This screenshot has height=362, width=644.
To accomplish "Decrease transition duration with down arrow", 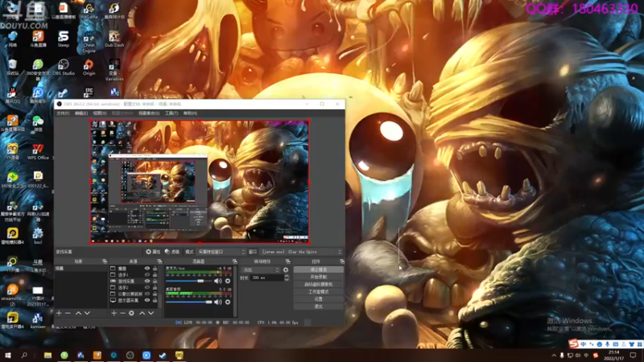I will pos(287,279).
